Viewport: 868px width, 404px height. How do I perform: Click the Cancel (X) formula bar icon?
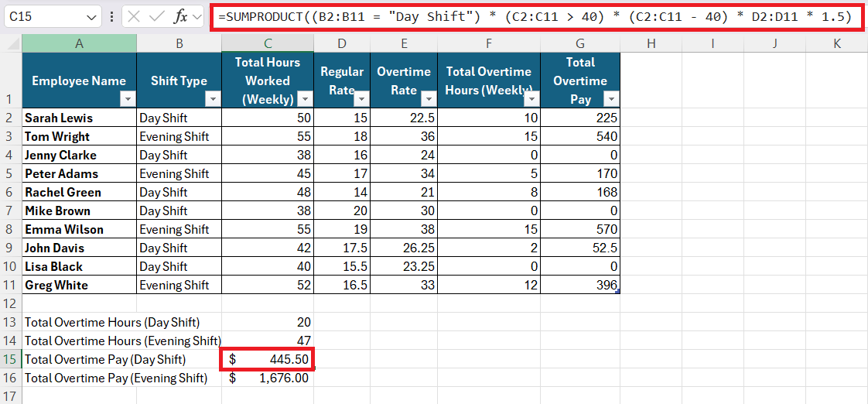click(x=133, y=16)
